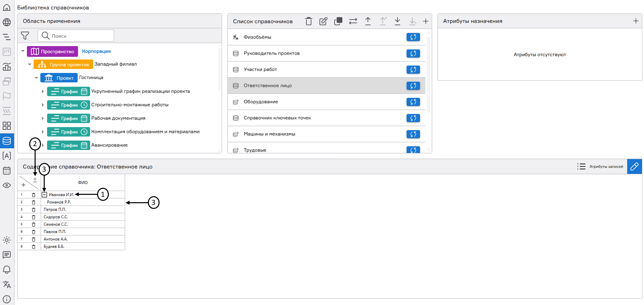
Task: Collapse the Иванова И.И. record
Action: pyautogui.click(x=44, y=194)
